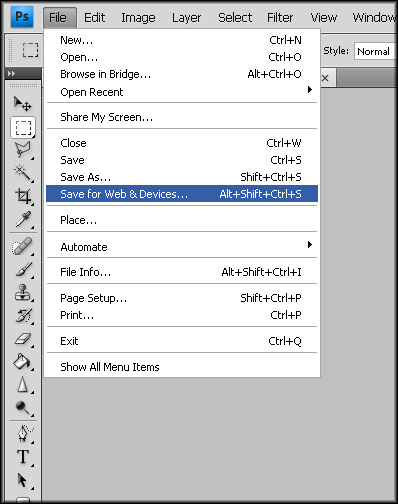
Task: Open the View menu
Action: coord(324,18)
